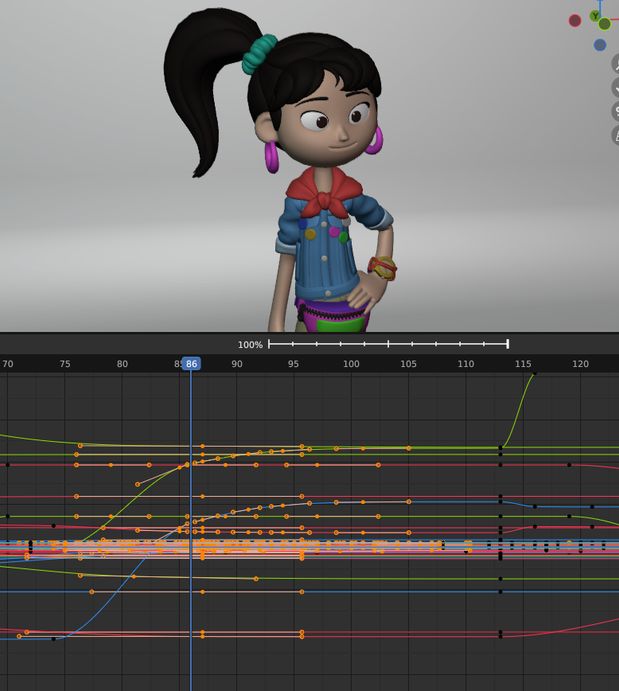Jump to frame 115 on the ruler
Viewport: 619px width, 691px height.
point(523,364)
